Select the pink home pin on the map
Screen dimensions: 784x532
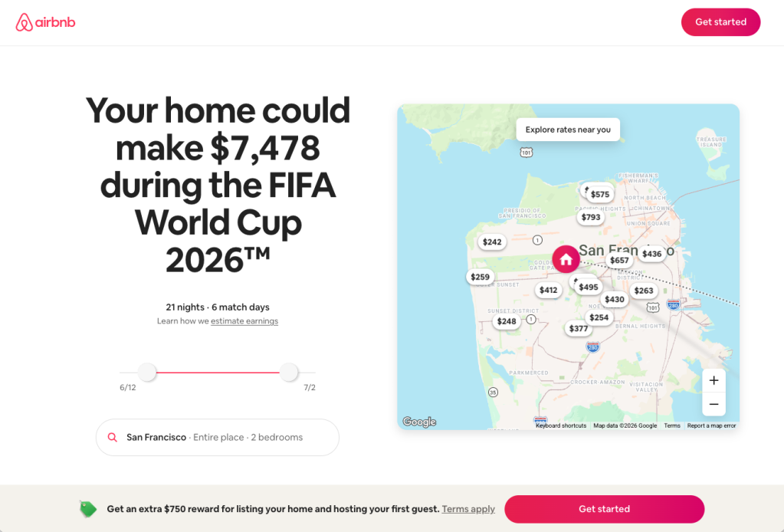point(566,259)
